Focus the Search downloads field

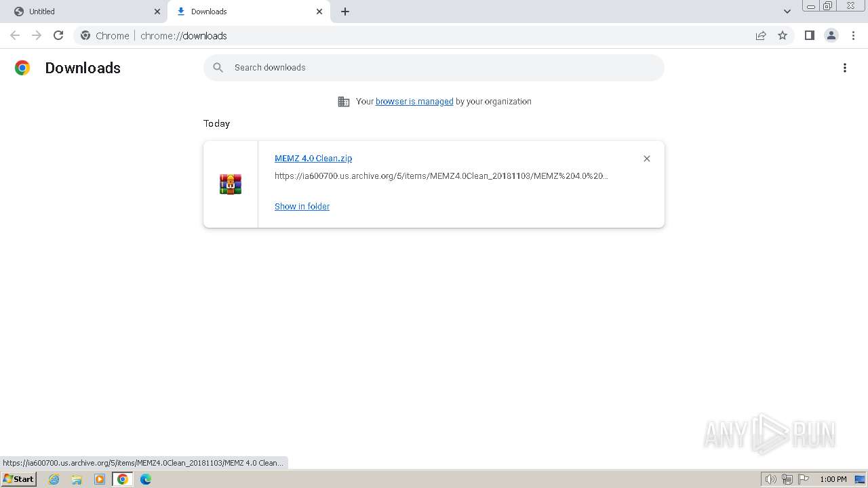pos(434,68)
